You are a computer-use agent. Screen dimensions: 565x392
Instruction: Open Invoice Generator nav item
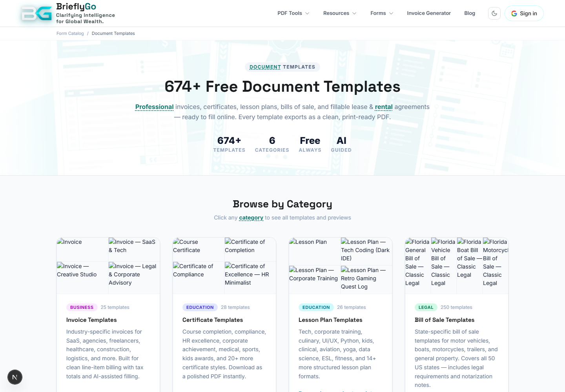(x=429, y=13)
